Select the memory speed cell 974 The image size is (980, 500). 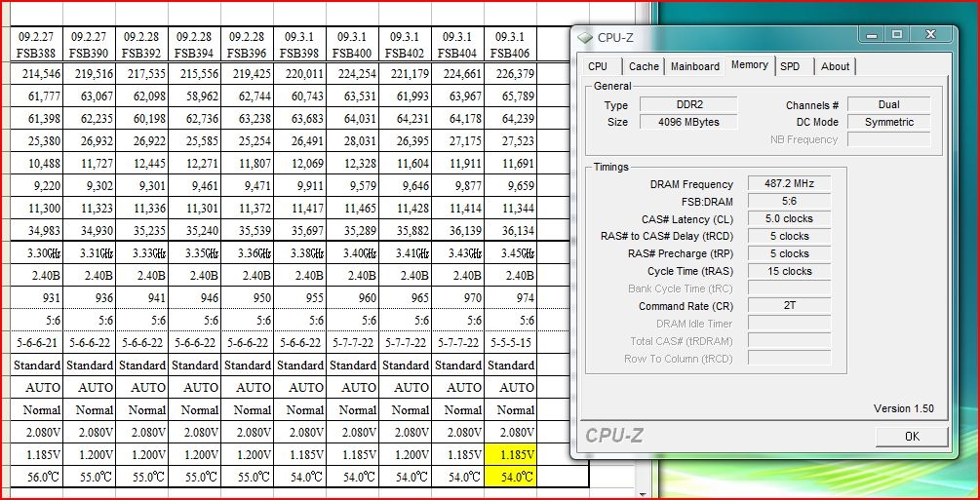coord(511,298)
